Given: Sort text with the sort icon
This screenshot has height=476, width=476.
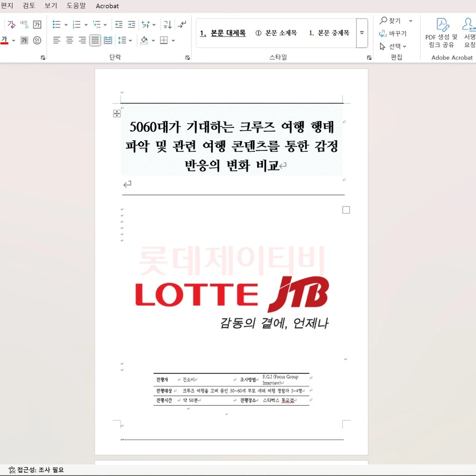Looking at the screenshot, I should (168, 24).
